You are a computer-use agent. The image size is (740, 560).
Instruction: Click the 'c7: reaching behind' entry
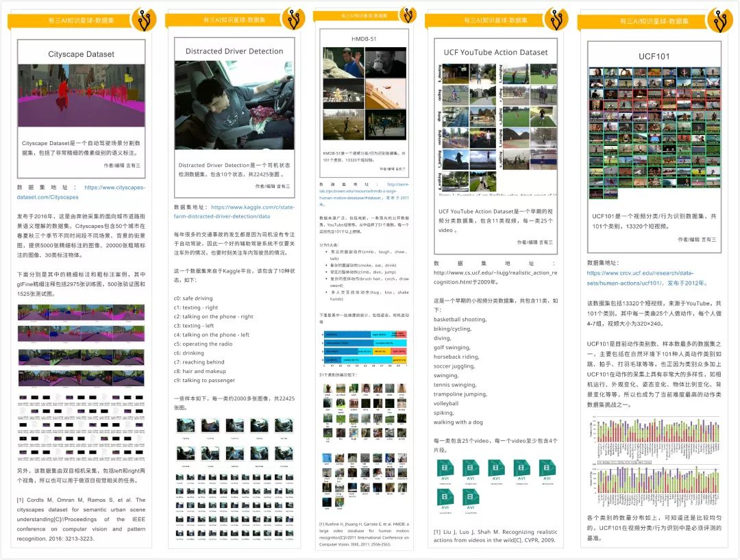coord(199,362)
